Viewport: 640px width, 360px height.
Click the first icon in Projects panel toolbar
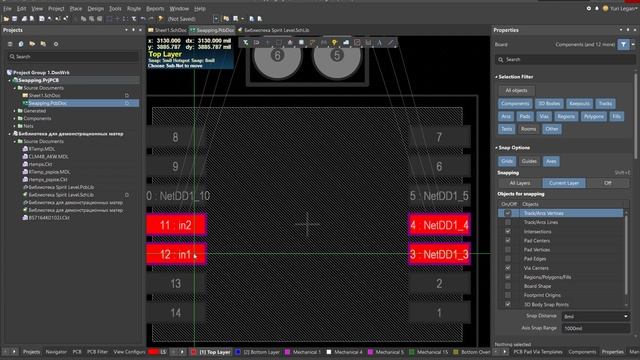[10, 44]
